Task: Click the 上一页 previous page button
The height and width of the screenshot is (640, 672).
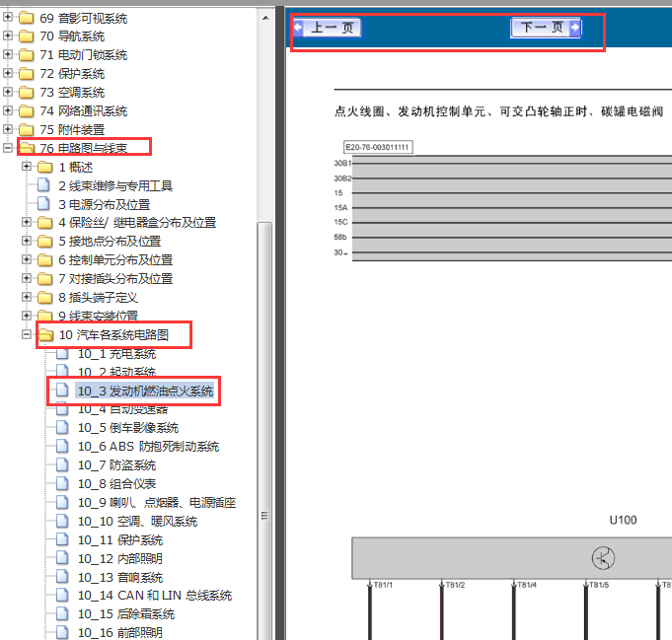Action: [328, 28]
